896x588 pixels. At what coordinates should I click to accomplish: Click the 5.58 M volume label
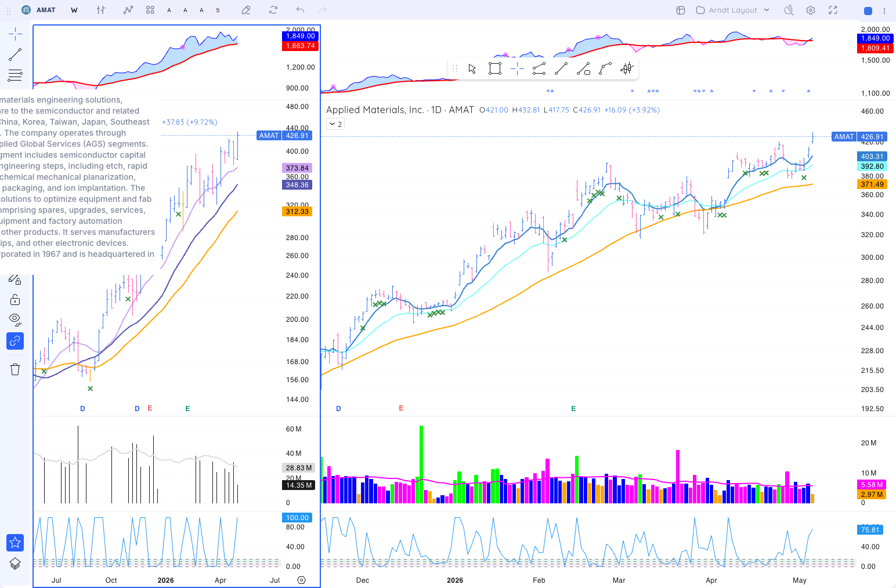872,485
